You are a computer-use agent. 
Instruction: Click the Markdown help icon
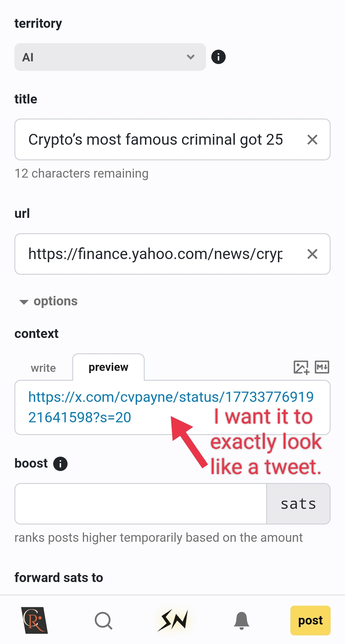point(322,367)
